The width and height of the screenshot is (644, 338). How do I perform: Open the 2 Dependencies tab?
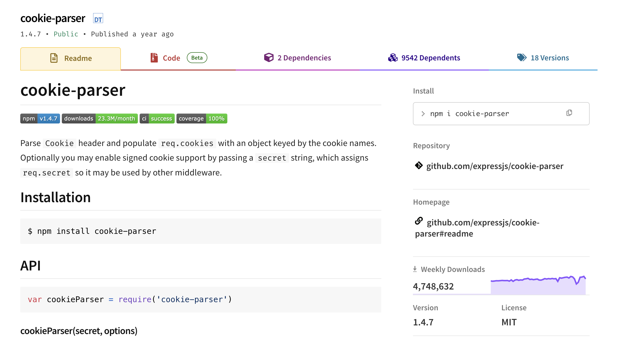304,58
